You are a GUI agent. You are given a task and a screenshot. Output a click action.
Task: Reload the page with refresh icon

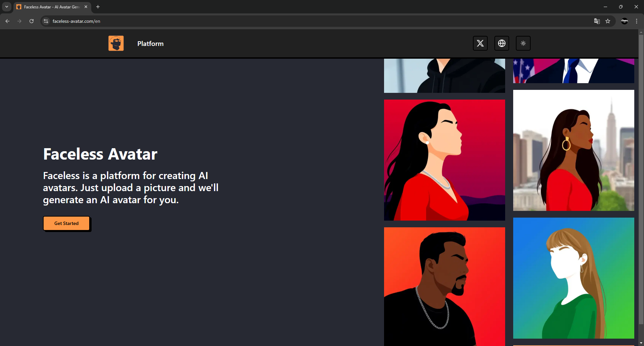[32, 21]
